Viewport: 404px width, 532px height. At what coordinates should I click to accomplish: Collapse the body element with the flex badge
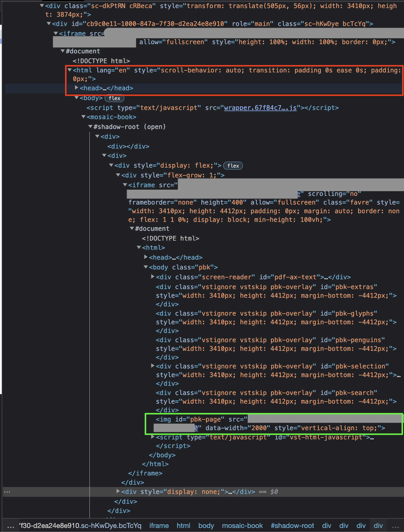point(76,98)
